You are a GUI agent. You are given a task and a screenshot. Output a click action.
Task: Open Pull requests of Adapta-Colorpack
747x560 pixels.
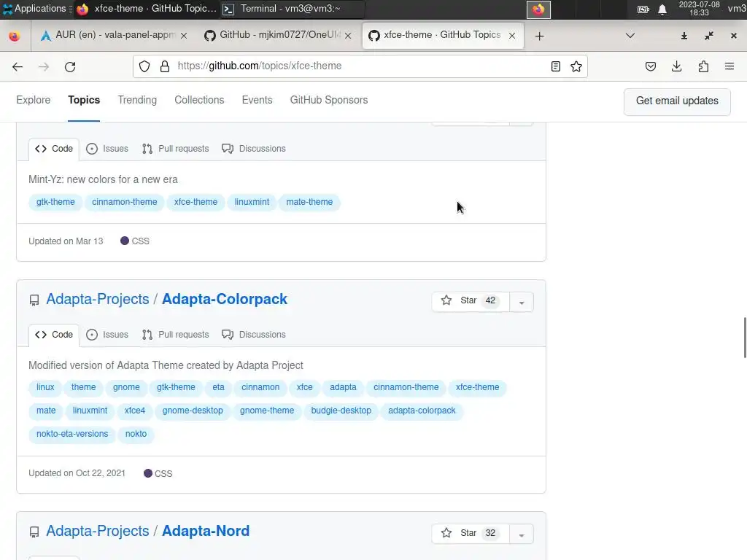[175, 335]
